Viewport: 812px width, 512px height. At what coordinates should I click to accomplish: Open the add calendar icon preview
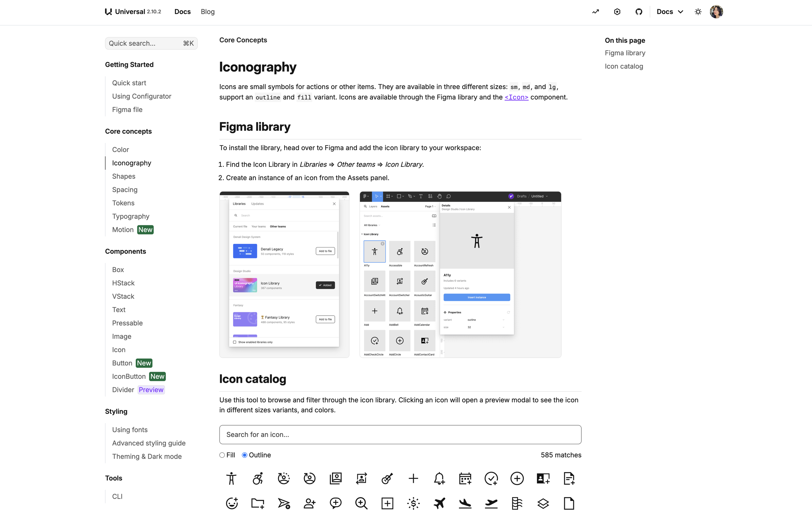[465, 478]
